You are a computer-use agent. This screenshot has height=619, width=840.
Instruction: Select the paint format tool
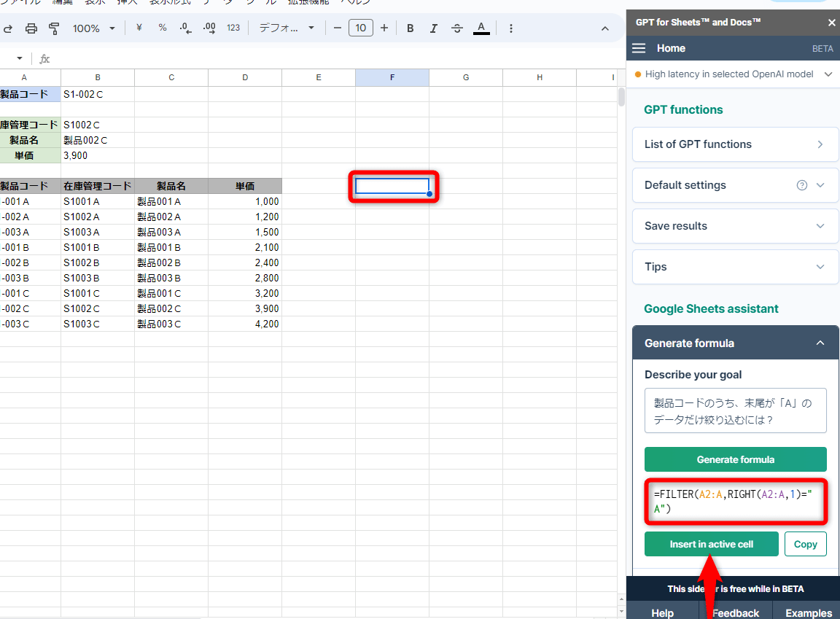(54, 28)
